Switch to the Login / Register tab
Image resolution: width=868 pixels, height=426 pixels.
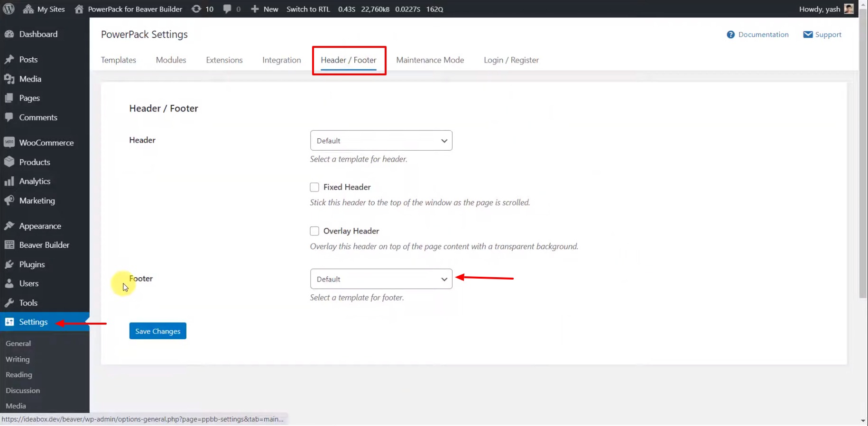click(511, 60)
